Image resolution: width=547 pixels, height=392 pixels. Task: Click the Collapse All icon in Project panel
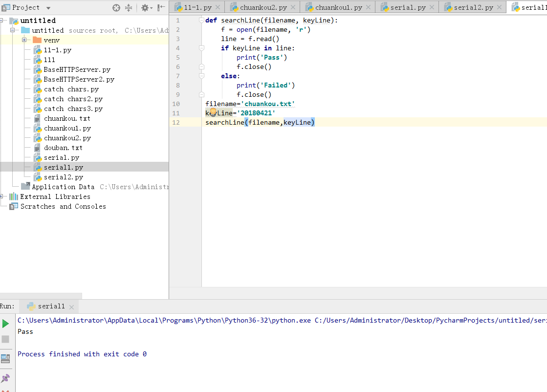pos(129,8)
